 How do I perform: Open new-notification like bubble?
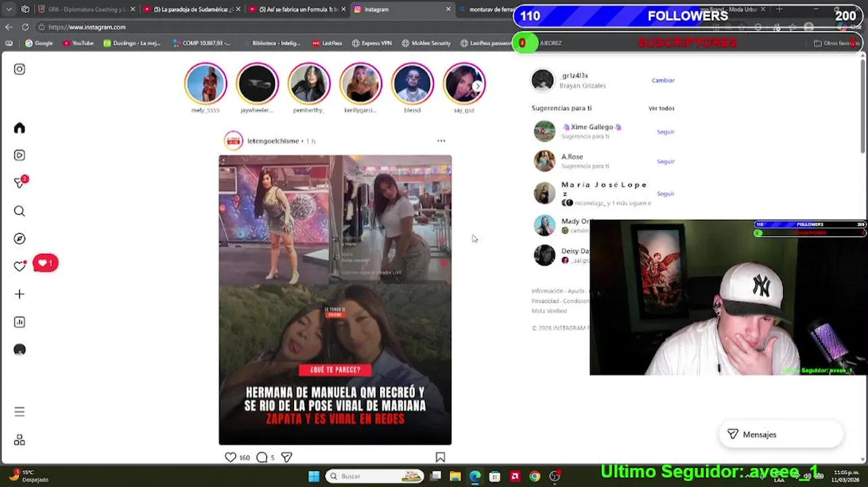[45, 263]
